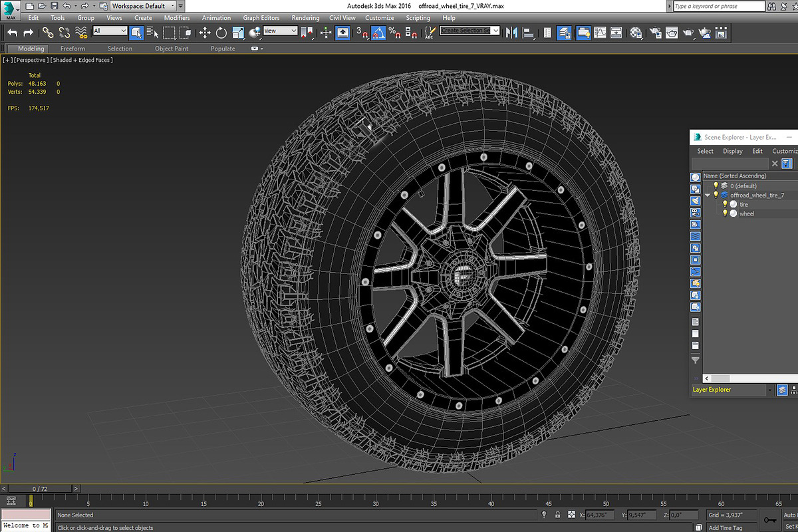Toggle Spinner Snap
798x532 pixels.
(x=410, y=32)
